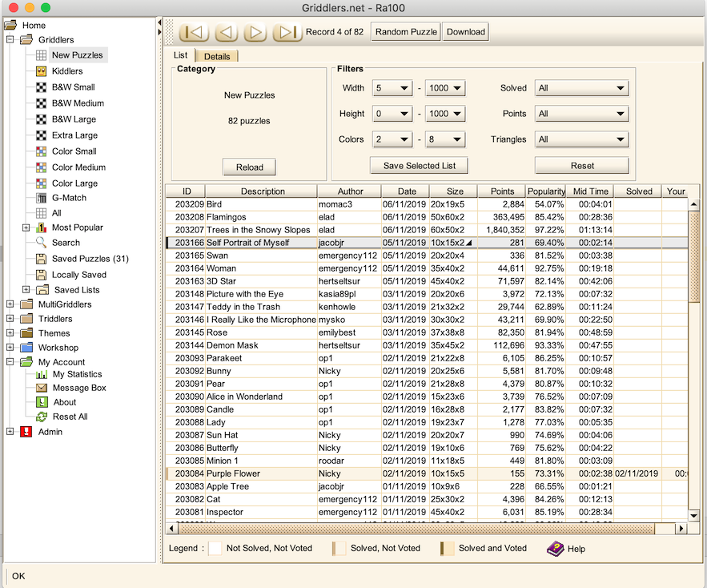Select the Demon Mask puzzle row

tap(427, 345)
